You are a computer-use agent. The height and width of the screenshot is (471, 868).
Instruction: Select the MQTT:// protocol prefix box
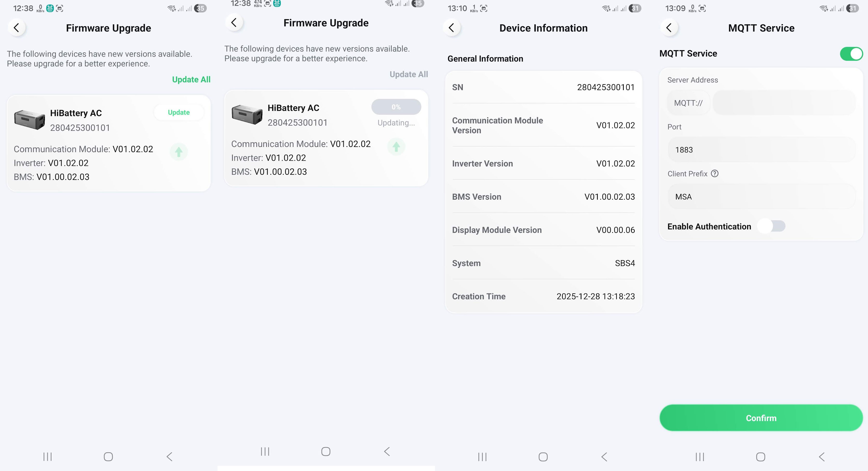pyautogui.click(x=688, y=103)
